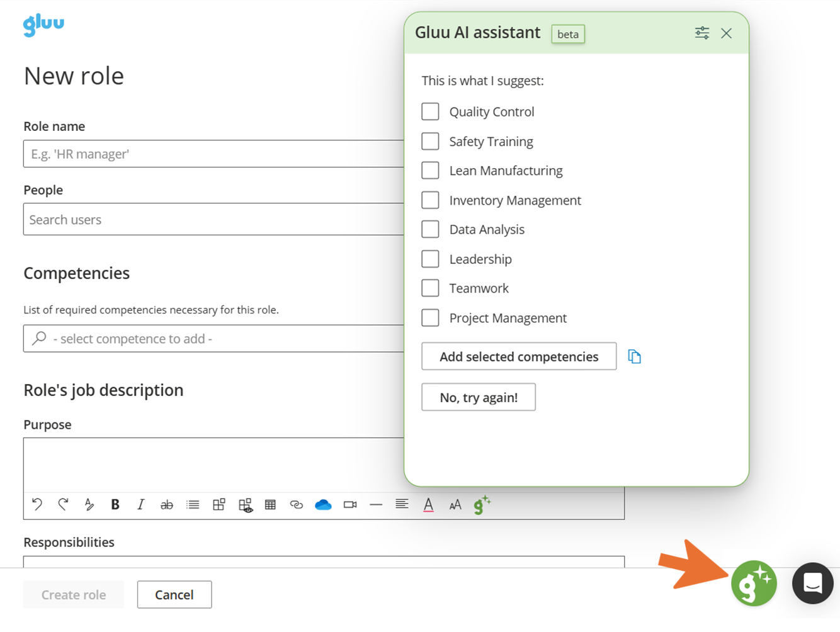The image size is (840, 632).
Task: Enable the Inventory Management competency
Action: coord(430,200)
